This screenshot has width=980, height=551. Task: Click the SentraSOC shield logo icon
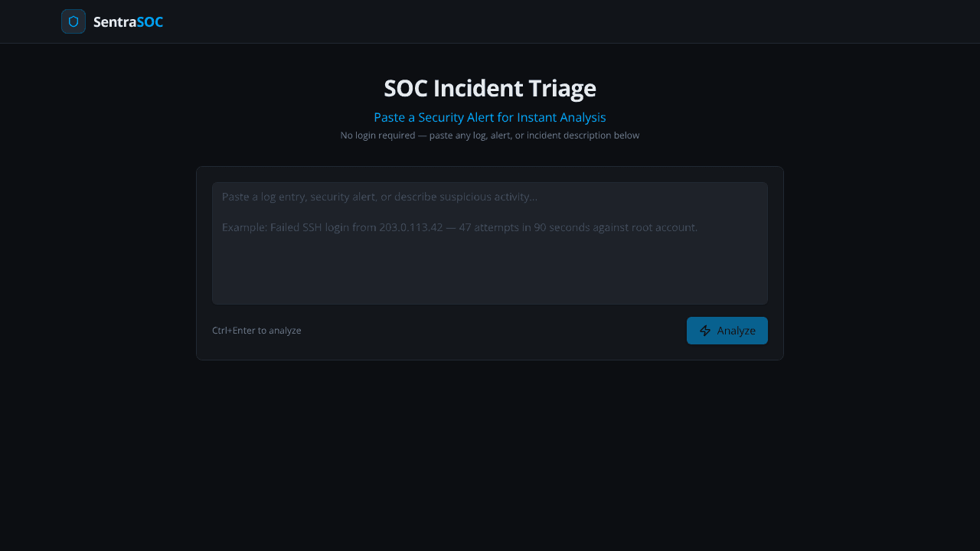[x=73, y=21]
